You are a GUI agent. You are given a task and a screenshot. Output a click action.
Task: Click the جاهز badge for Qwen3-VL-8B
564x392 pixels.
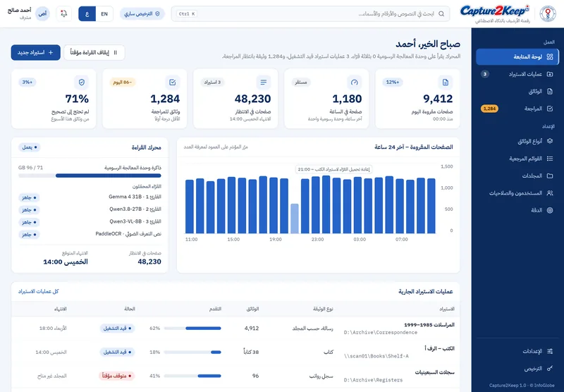29,222
